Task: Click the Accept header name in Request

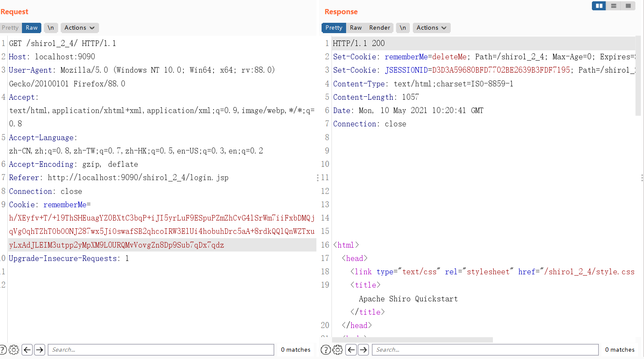Action: click(22, 97)
